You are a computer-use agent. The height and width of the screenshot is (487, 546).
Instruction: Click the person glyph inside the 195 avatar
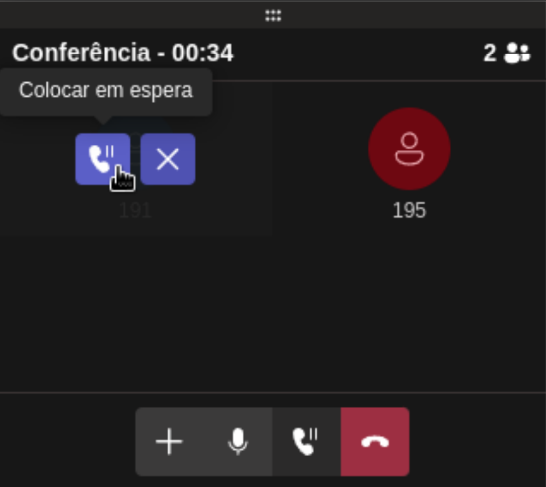[x=410, y=149]
